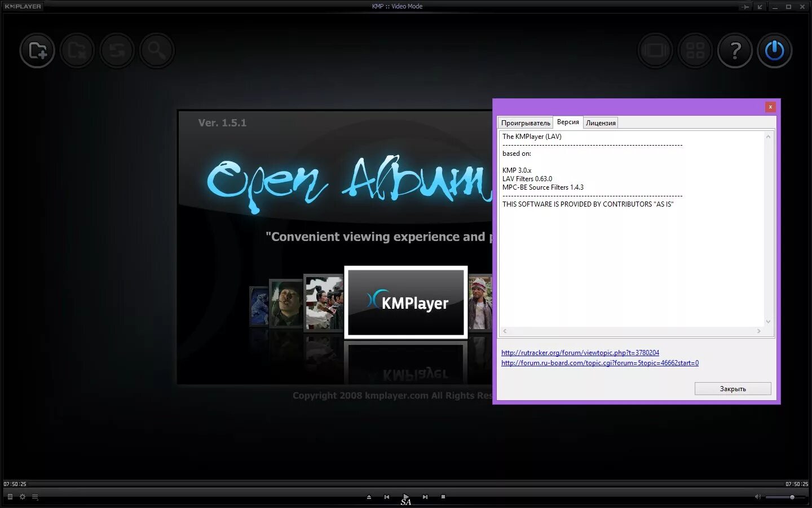The image size is (812, 508).
Task: Click the Закрыть button
Action: click(732, 388)
